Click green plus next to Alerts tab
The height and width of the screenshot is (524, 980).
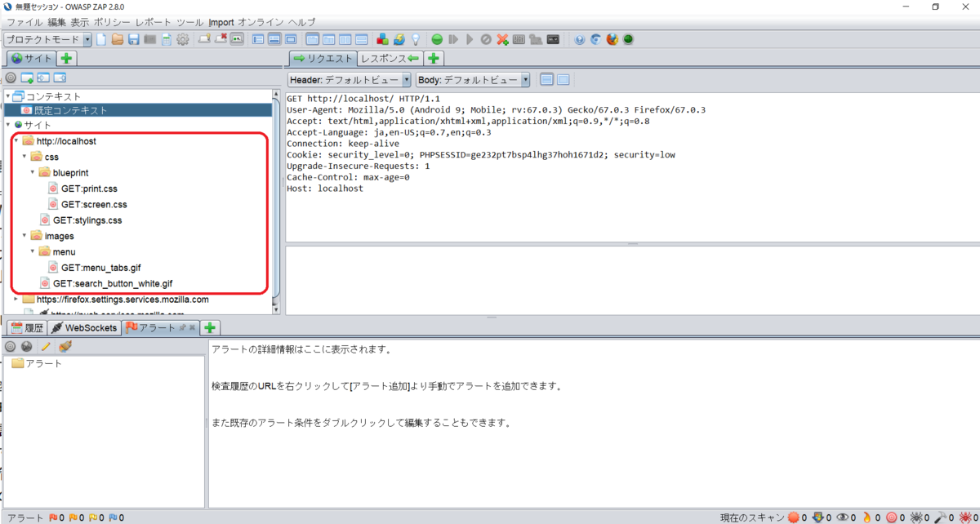[210, 327]
